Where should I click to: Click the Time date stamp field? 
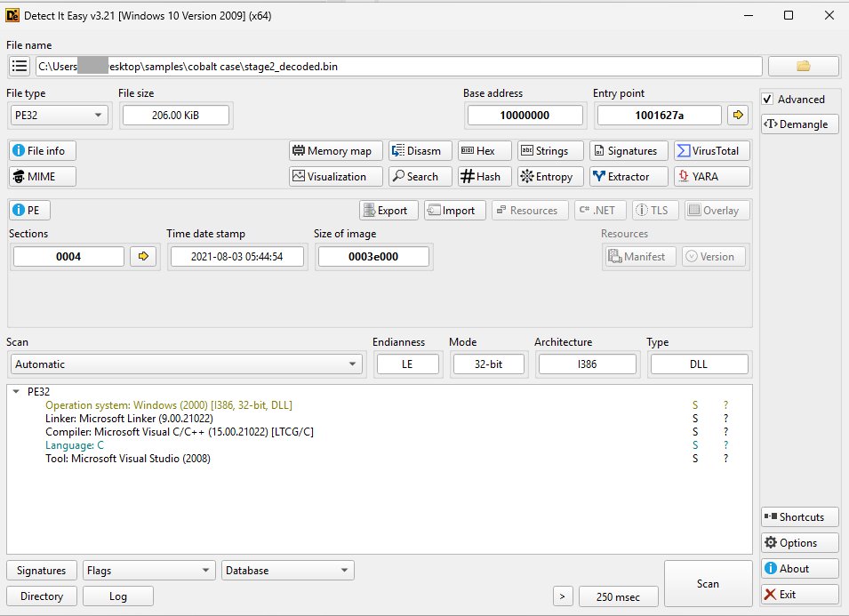click(237, 256)
